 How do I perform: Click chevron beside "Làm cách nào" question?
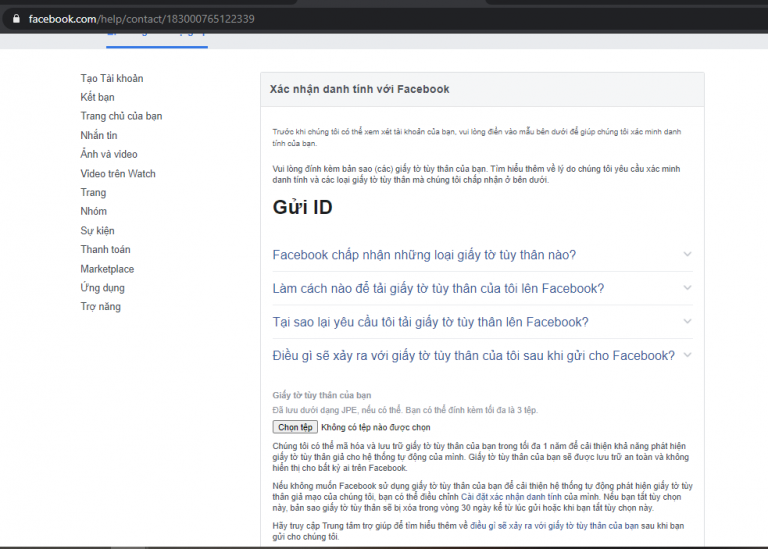tap(687, 288)
